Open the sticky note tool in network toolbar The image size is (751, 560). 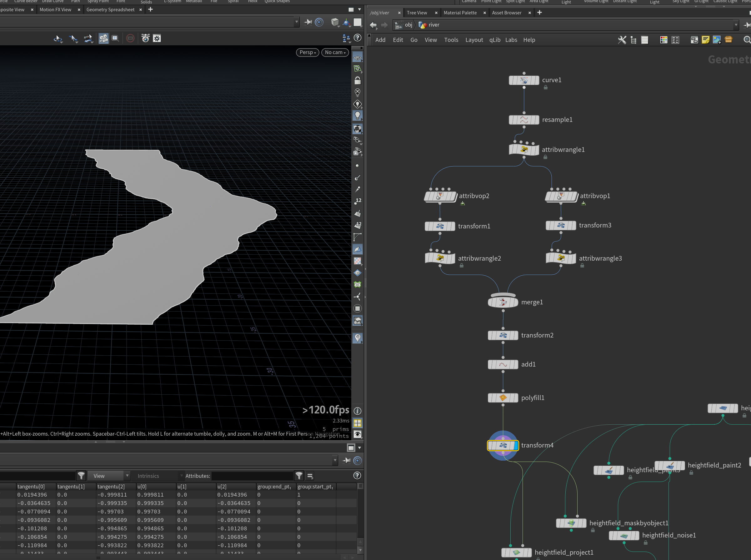coord(706,40)
